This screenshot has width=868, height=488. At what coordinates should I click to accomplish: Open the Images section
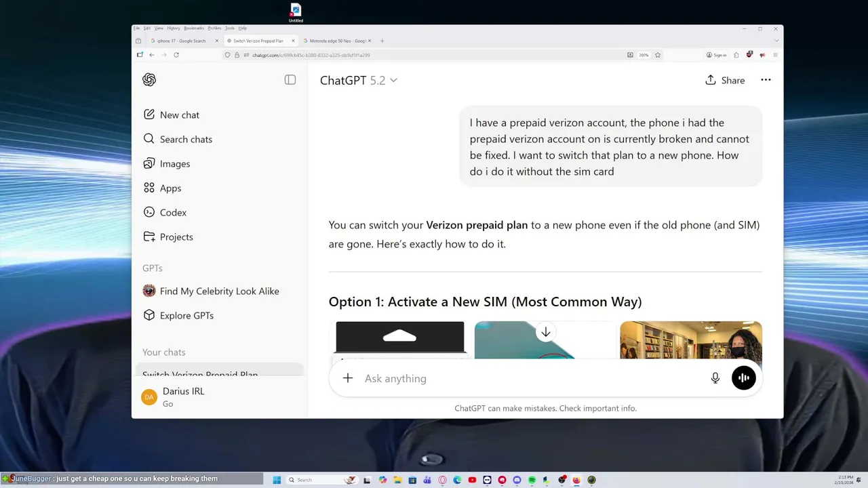[x=219, y=163]
